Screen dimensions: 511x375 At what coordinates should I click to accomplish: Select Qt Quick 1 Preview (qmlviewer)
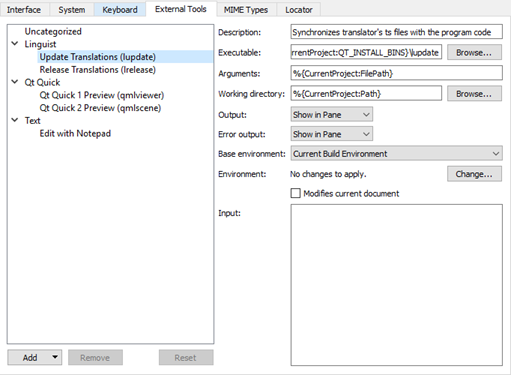tap(102, 95)
